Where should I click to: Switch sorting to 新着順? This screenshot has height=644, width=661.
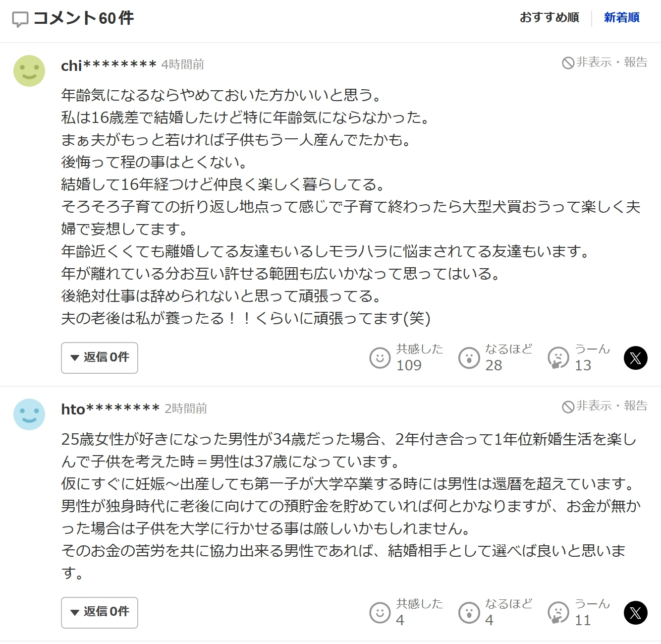coord(621,18)
